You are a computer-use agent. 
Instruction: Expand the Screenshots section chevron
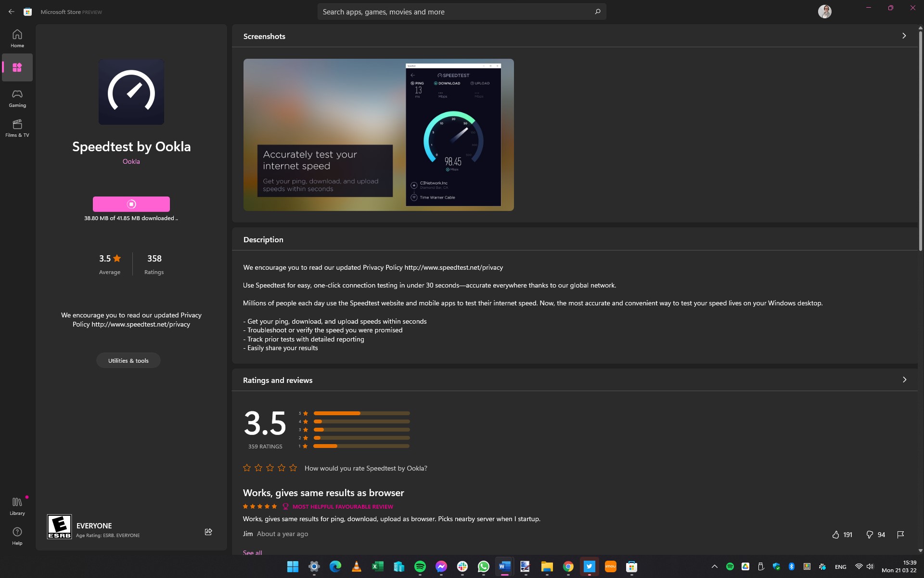[904, 36]
